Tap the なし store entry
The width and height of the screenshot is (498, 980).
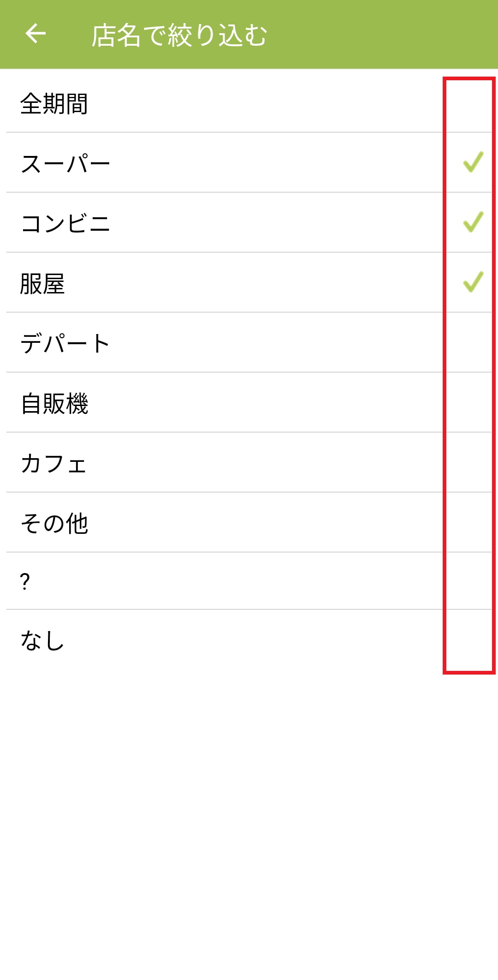pos(42,640)
